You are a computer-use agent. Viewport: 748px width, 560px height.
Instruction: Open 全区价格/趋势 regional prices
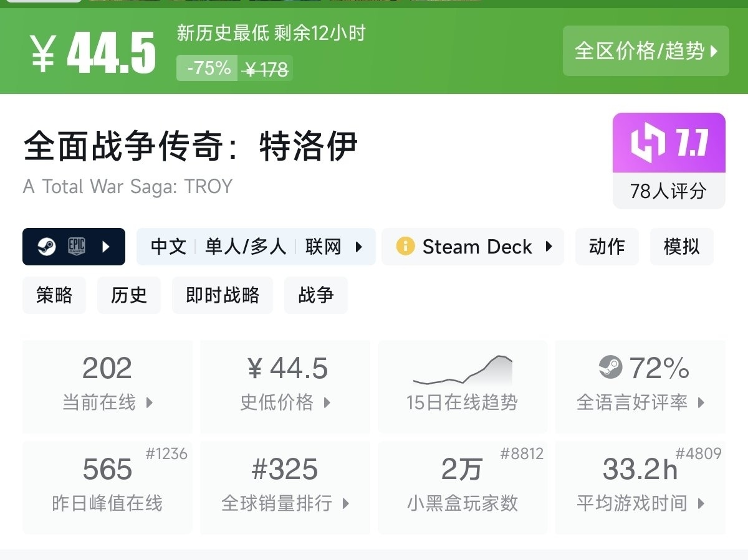[x=646, y=51]
